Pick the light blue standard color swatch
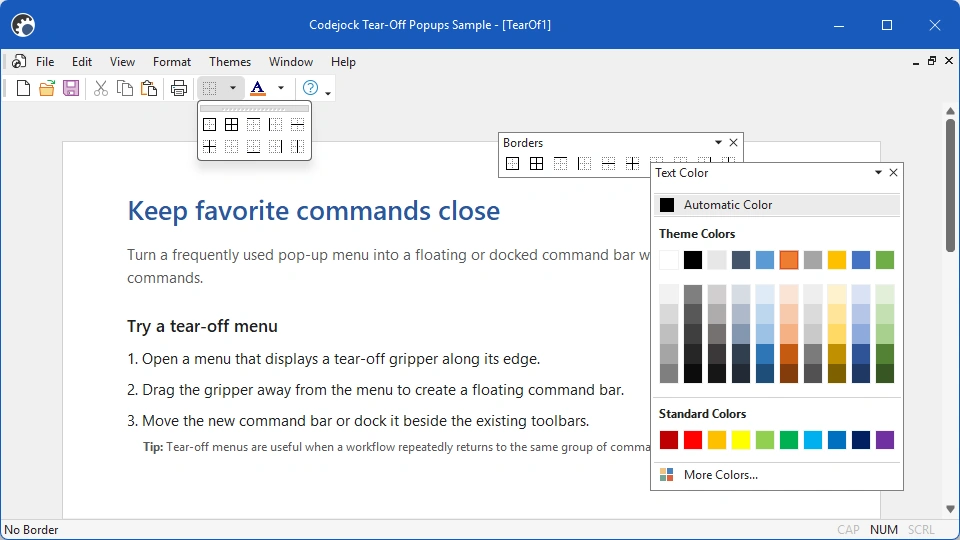Viewport: 960px width, 540px height. pos(813,440)
